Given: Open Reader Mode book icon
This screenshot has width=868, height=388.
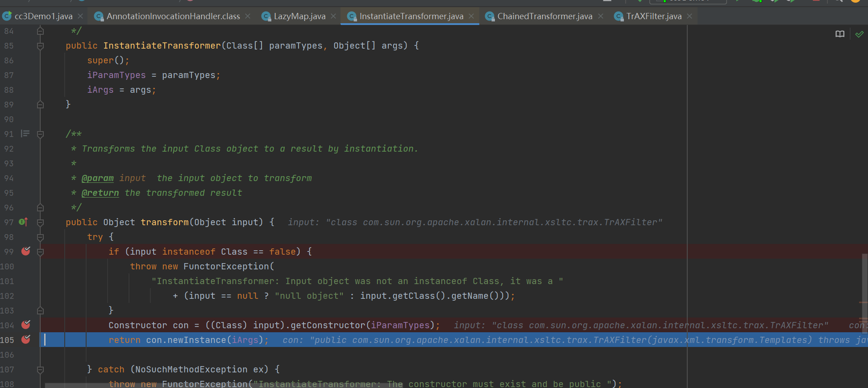Looking at the screenshot, I should pos(840,34).
